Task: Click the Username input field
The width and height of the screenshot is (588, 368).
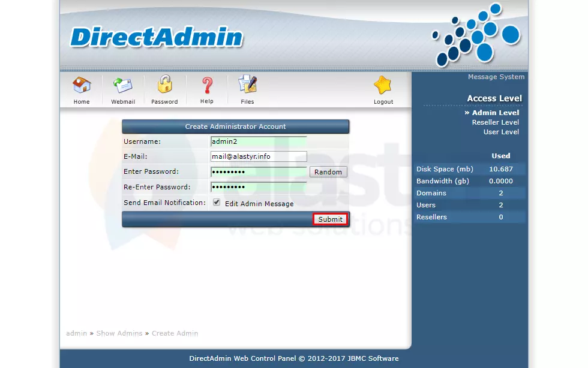Action: [259, 141]
